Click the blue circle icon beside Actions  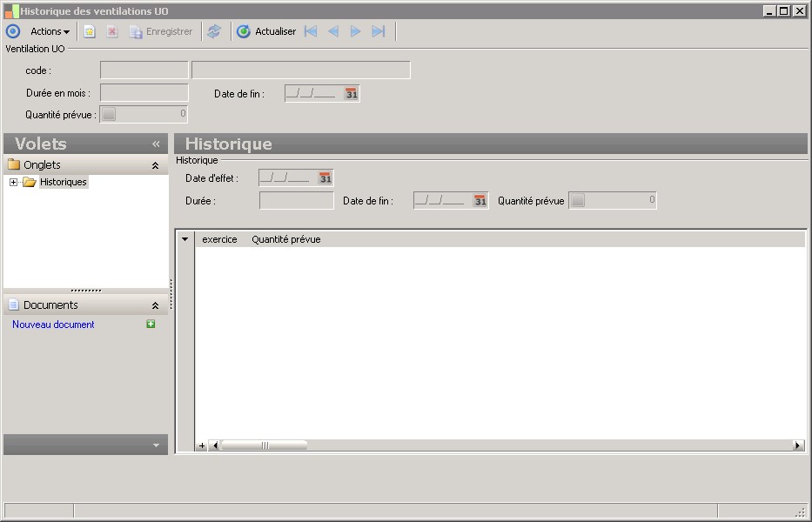coord(13,31)
